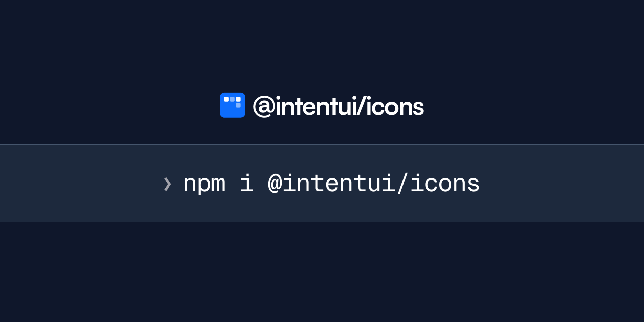Click the "i" install flag in command
The width and height of the screenshot is (644, 322).
coord(246,183)
